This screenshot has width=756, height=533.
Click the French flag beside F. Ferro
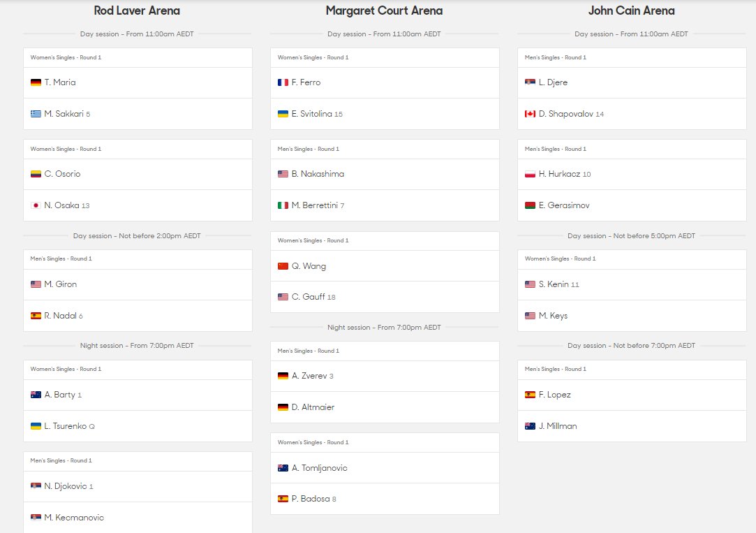tap(283, 82)
